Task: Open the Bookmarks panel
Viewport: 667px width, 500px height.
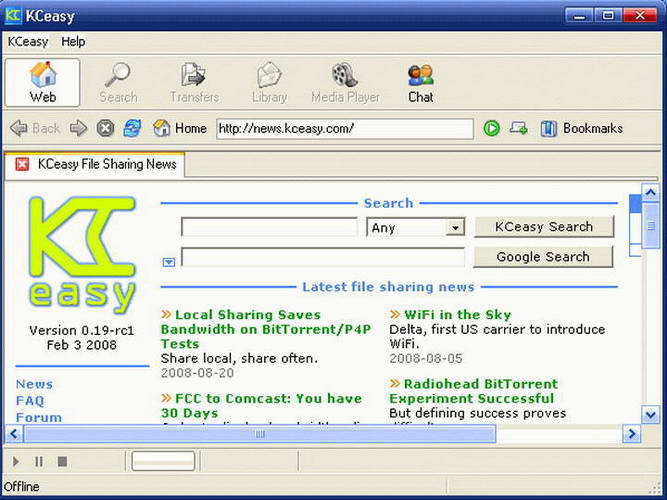Action: pyautogui.click(x=581, y=129)
